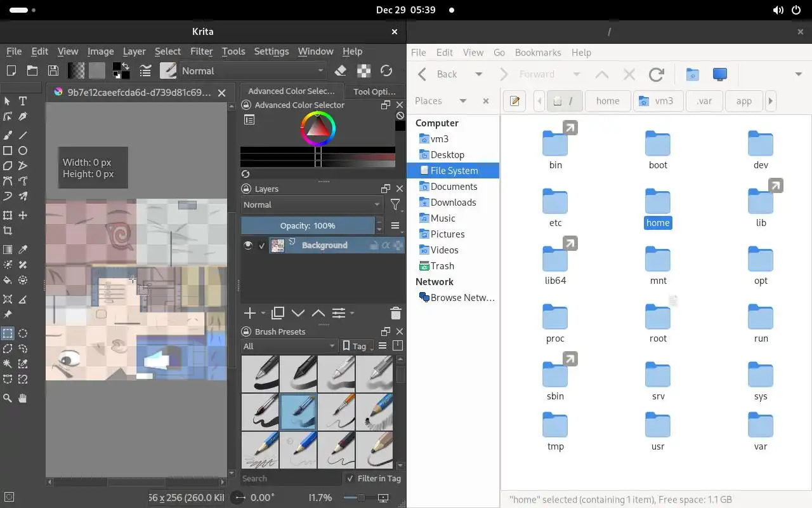Toggle the Background layer lock icon
The width and height of the screenshot is (812, 508).
[x=374, y=245]
